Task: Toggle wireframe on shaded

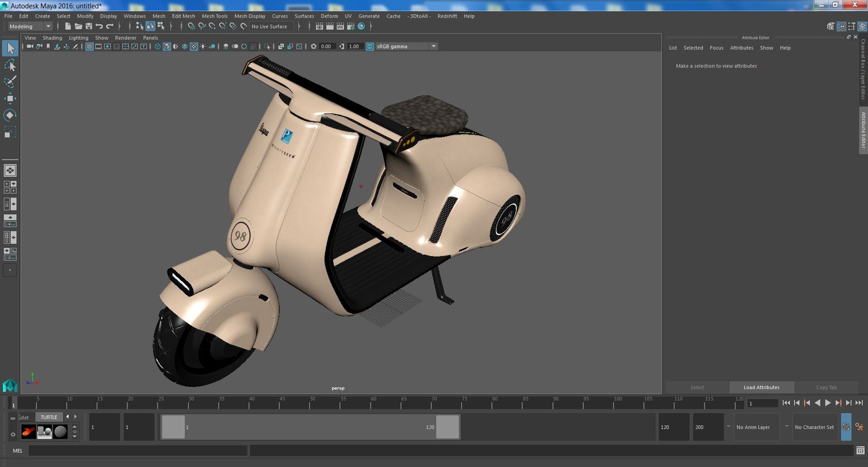Action: pyautogui.click(x=185, y=46)
